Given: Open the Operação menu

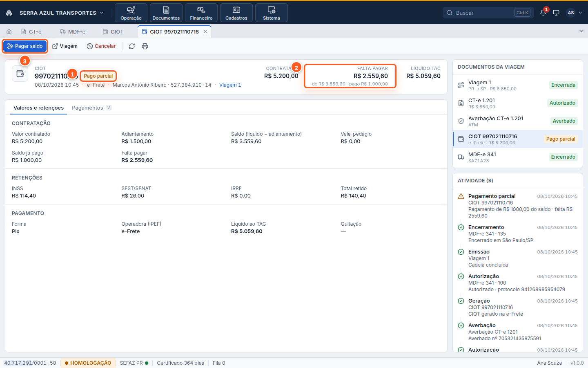Looking at the screenshot, I should [x=131, y=13].
